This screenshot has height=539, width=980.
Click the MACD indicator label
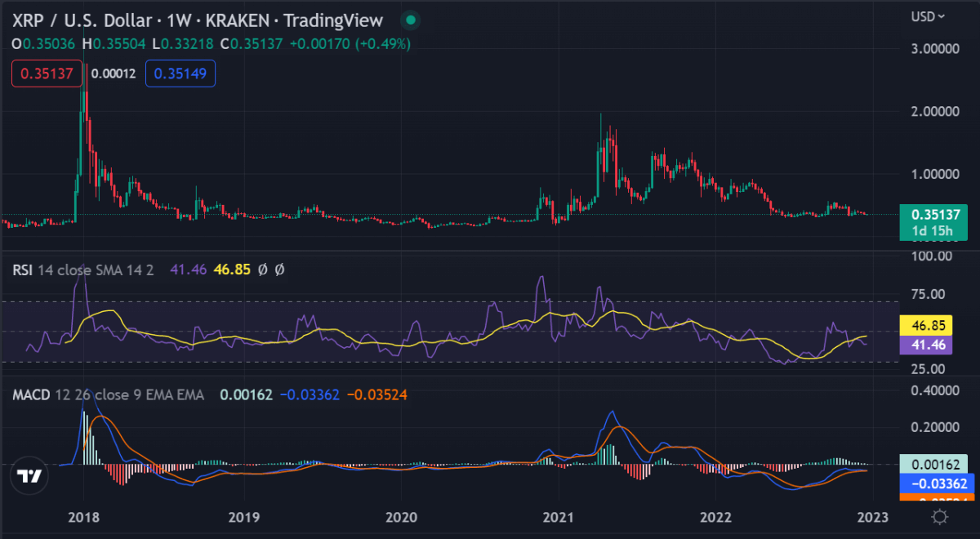click(30, 395)
